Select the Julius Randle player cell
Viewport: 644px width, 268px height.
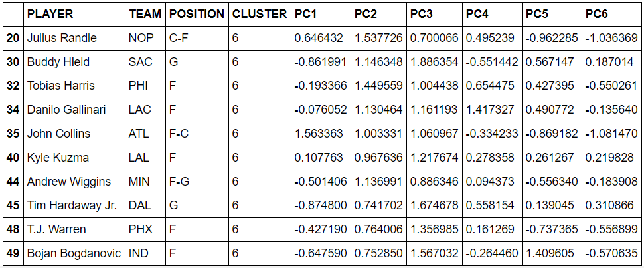(74, 39)
